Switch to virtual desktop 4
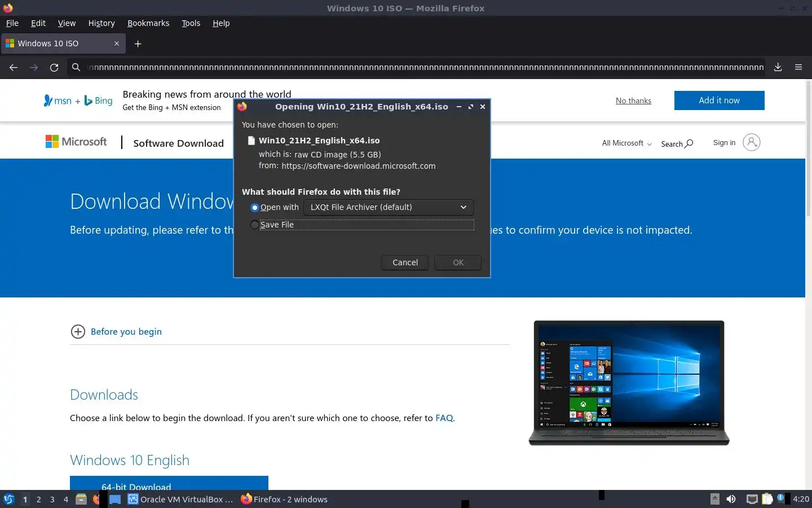Image resolution: width=812 pixels, height=508 pixels. 65,499
